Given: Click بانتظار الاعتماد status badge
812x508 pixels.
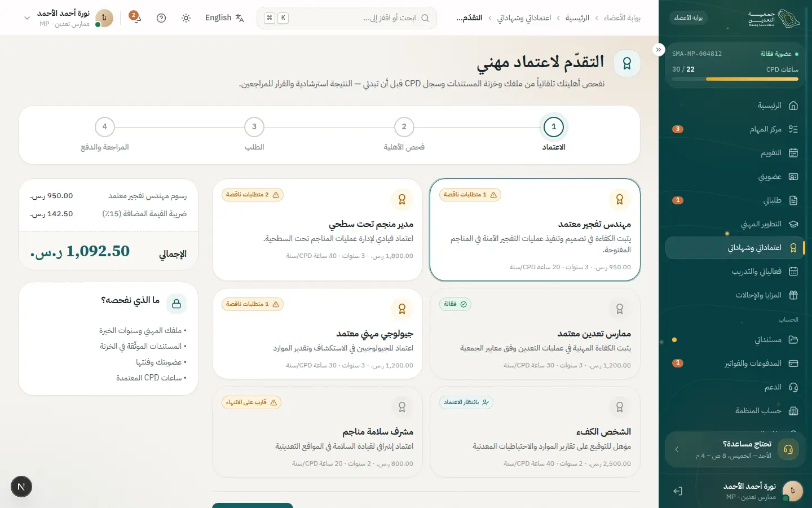Looking at the screenshot, I should (466, 402).
